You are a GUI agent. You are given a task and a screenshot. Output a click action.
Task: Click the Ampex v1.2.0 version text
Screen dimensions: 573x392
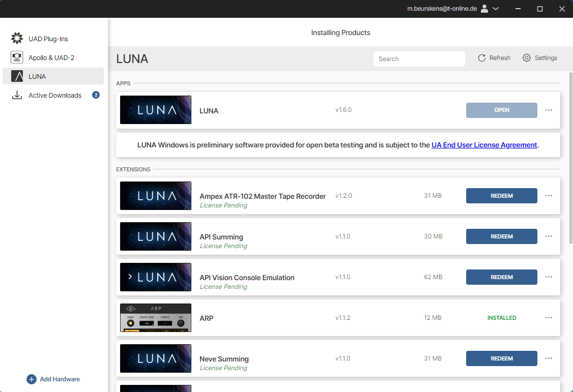pos(343,196)
